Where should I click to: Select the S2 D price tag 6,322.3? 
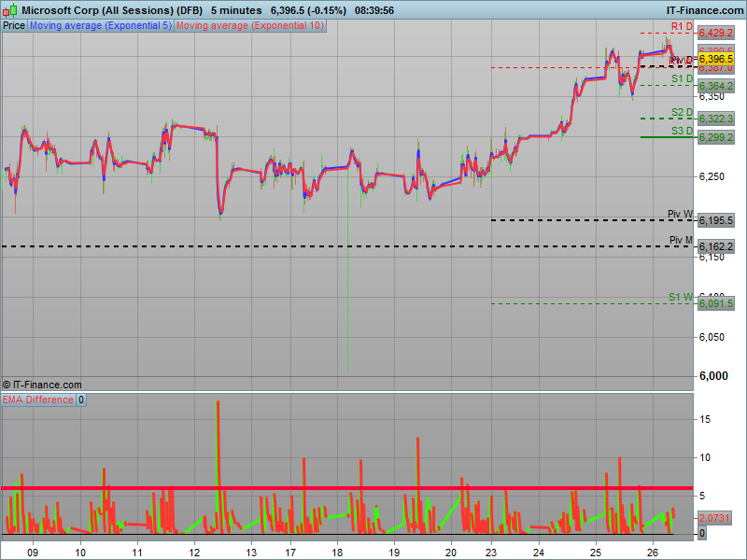click(715, 119)
